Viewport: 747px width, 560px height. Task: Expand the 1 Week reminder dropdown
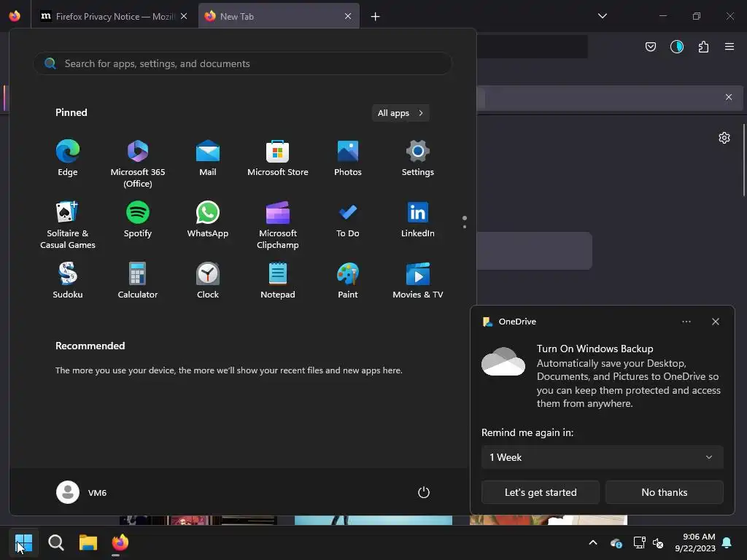click(602, 457)
